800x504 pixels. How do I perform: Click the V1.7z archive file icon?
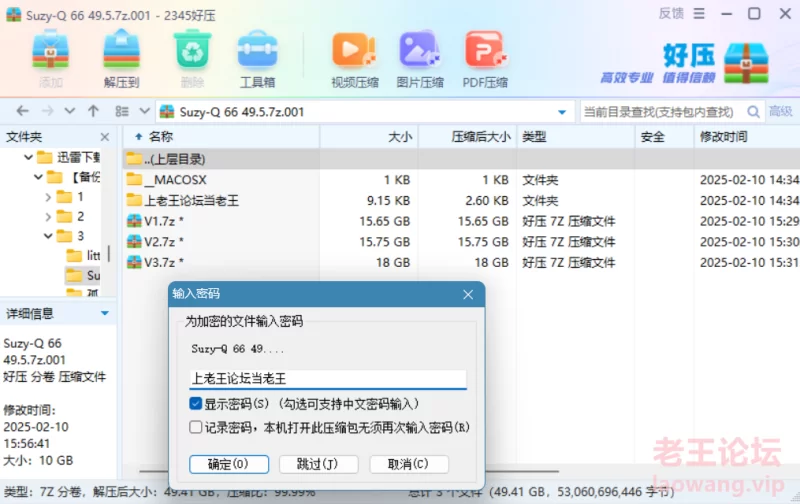click(134, 221)
